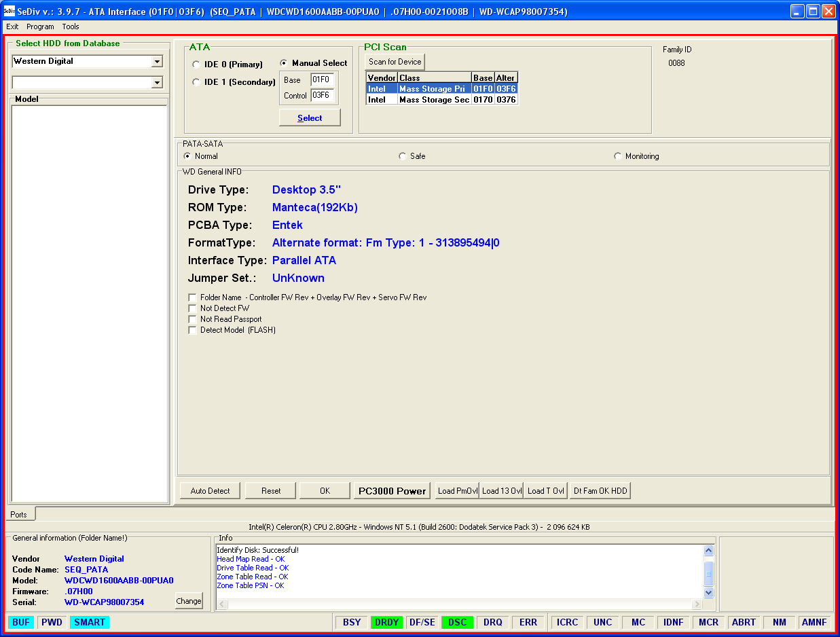Click the Reset button
This screenshot has height=637, width=840.
pos(271,490)
